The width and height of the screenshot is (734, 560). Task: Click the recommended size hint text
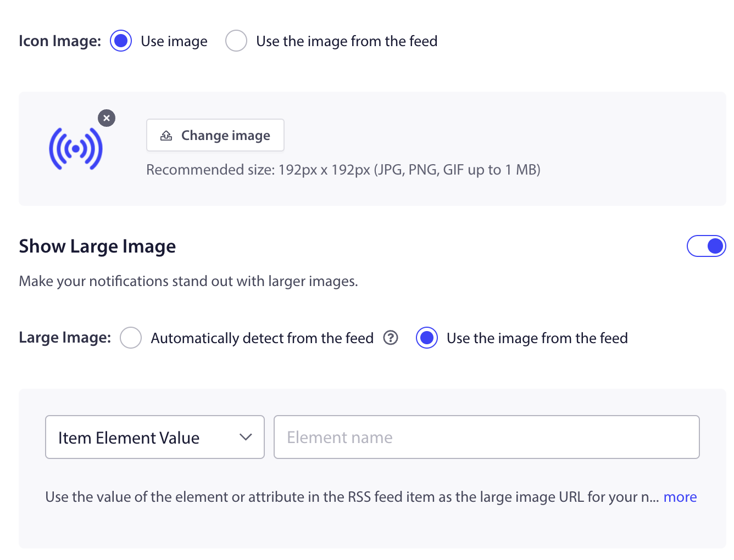(343, 170)
